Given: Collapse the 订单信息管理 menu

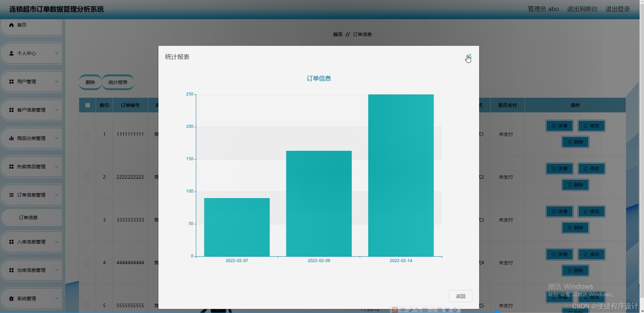Looking at the screenshot, I should point(31,195).
